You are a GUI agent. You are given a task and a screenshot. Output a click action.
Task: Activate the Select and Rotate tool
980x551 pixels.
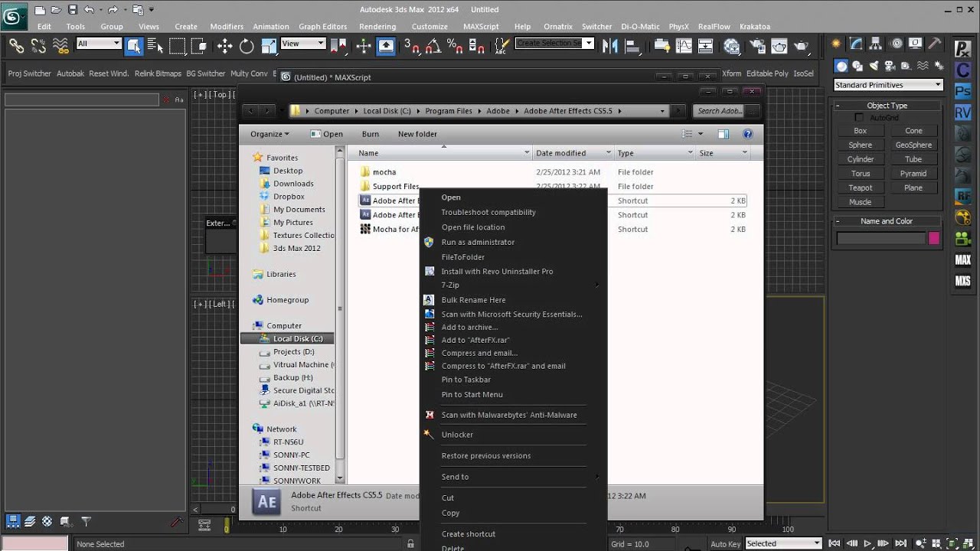coord(247,46)
